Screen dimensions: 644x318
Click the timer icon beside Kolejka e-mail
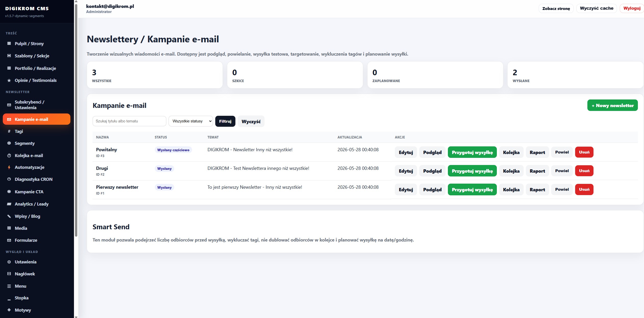[9, 156]
